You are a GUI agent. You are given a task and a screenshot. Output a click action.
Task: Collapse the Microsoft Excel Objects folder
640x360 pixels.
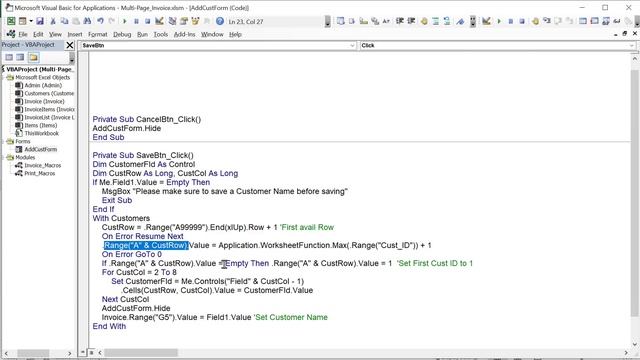[4, 77]
